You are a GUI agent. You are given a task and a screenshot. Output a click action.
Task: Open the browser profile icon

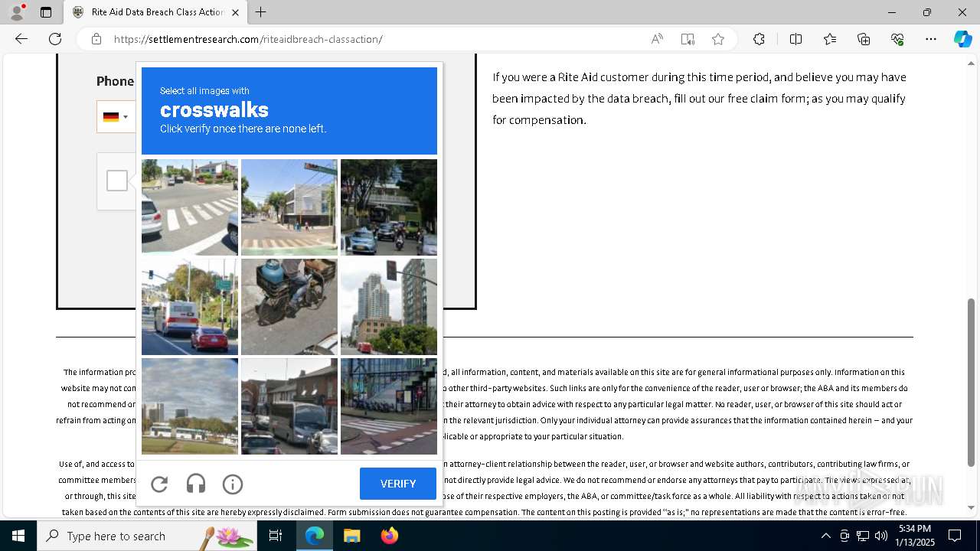[x=16, y=12]
